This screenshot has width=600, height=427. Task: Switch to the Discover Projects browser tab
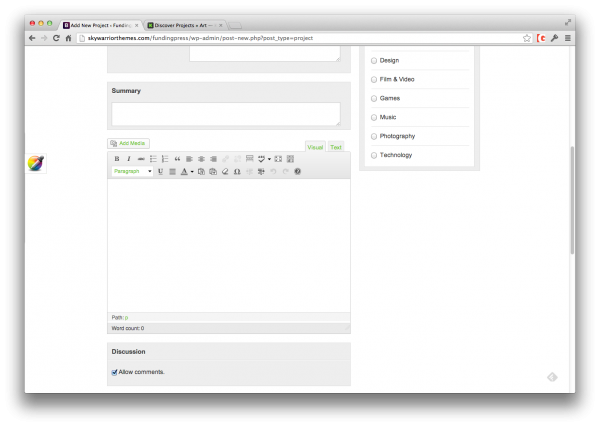[x=185, y=25]
